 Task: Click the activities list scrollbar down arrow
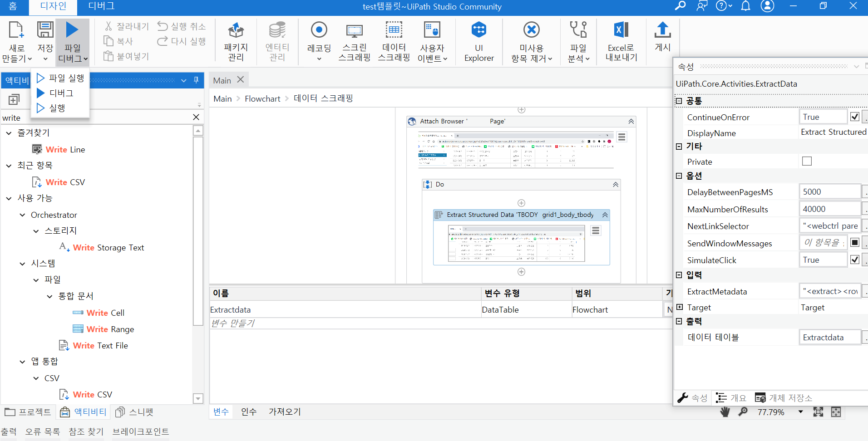[198, 398]
